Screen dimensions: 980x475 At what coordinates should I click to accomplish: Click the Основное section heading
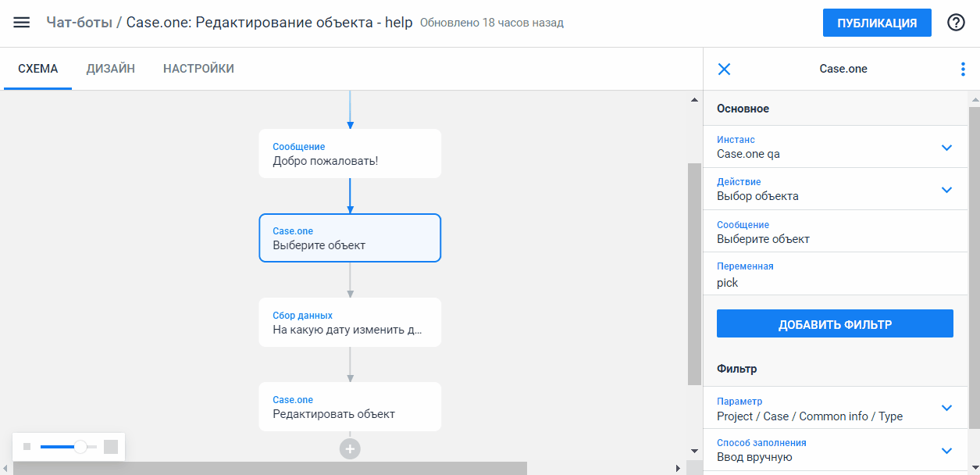[x=743, y=109]
